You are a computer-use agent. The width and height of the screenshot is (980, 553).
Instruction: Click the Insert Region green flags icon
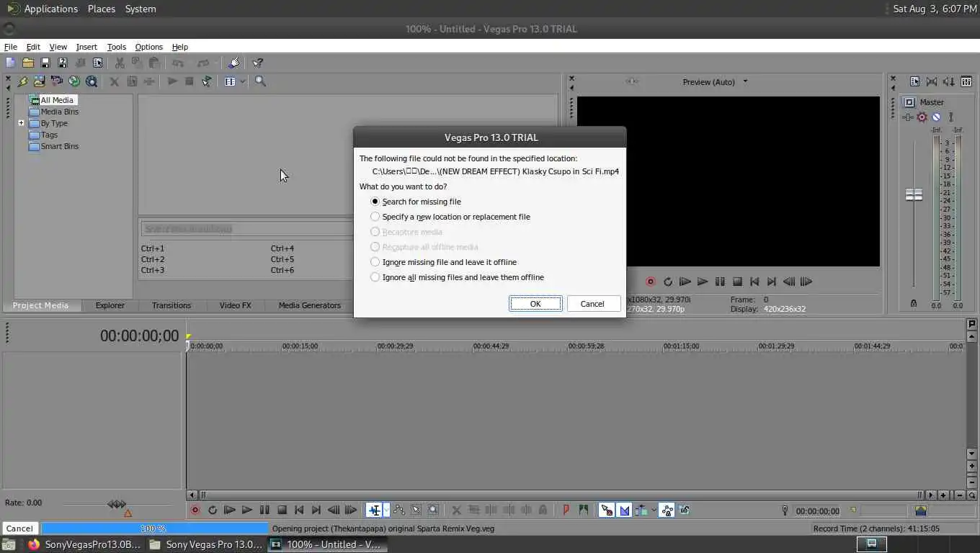click(583, 510)
